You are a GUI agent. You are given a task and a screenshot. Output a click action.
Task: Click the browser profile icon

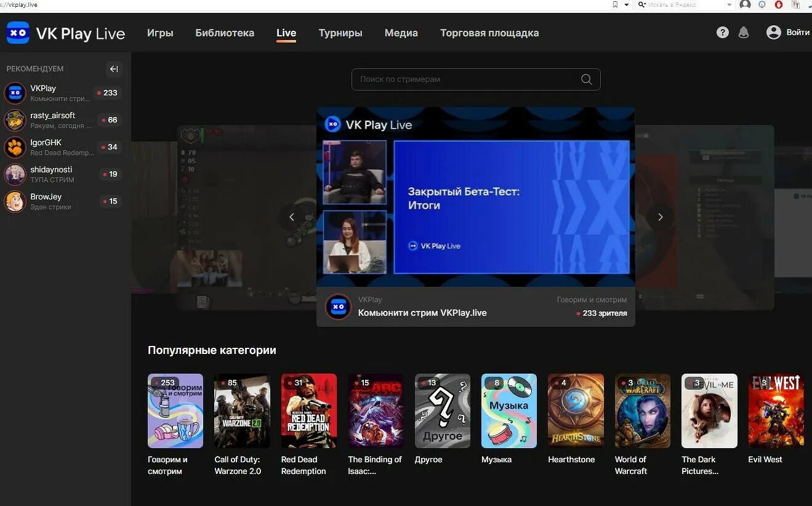click(745, 4)
